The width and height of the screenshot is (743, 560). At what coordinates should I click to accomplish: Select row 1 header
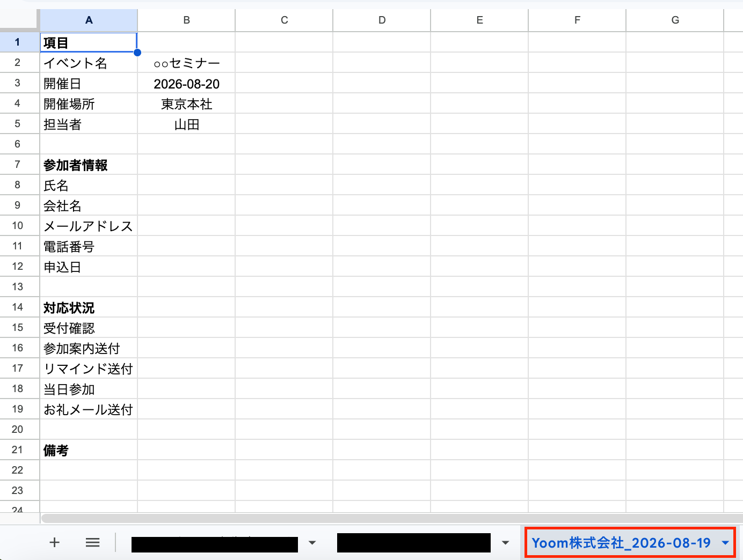19,42
